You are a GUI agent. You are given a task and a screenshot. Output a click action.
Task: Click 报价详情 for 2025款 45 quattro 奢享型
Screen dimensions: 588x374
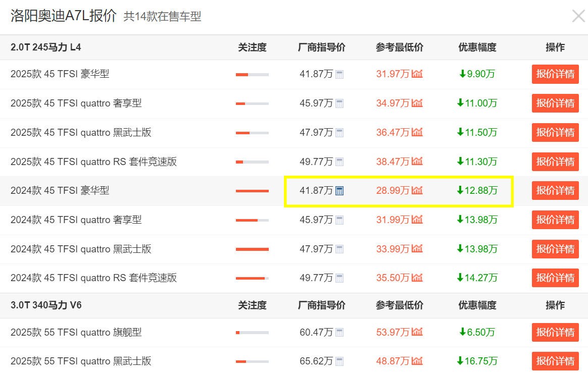[x=555, y=103]
